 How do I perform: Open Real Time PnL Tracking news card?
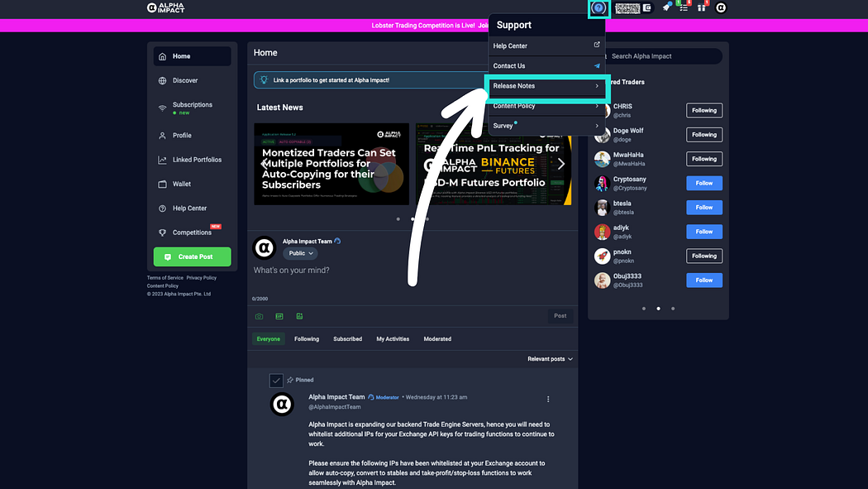point(494,164)
